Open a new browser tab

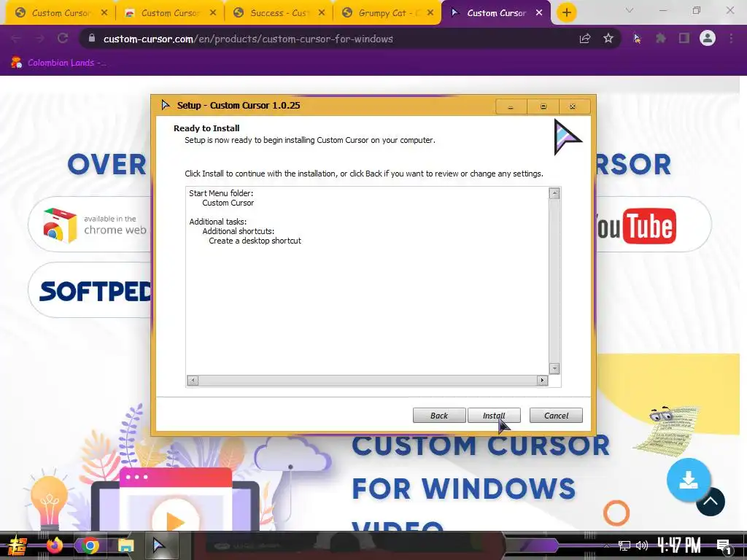click(x=566, y=12)
